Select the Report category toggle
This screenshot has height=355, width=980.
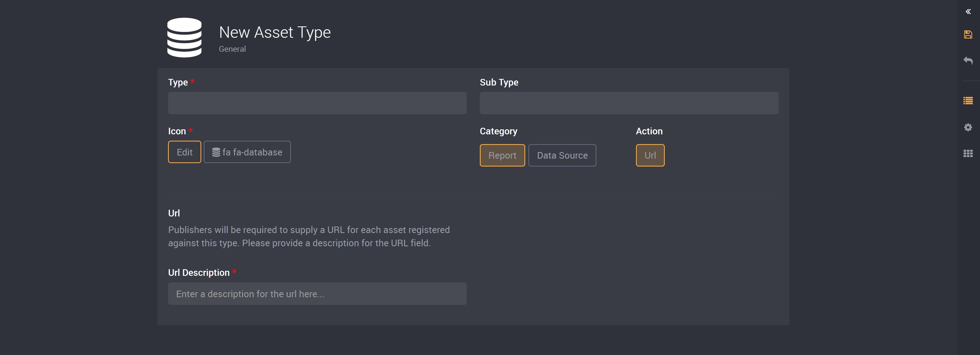(502, 155)
